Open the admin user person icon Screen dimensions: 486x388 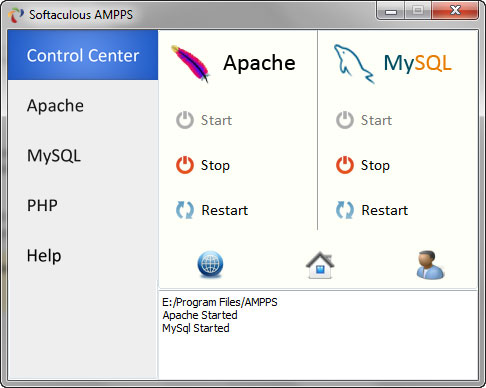tap(430, 265)
